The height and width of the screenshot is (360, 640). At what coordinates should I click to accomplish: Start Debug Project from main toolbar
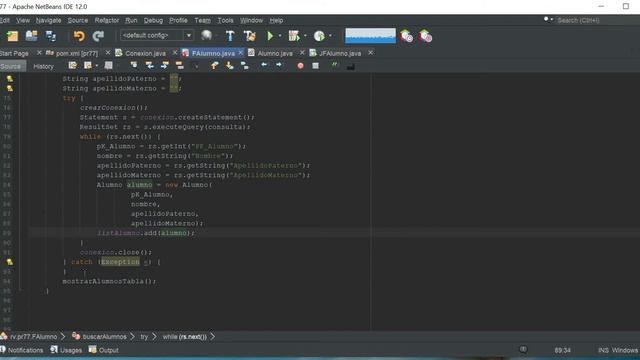coord(294,36)
